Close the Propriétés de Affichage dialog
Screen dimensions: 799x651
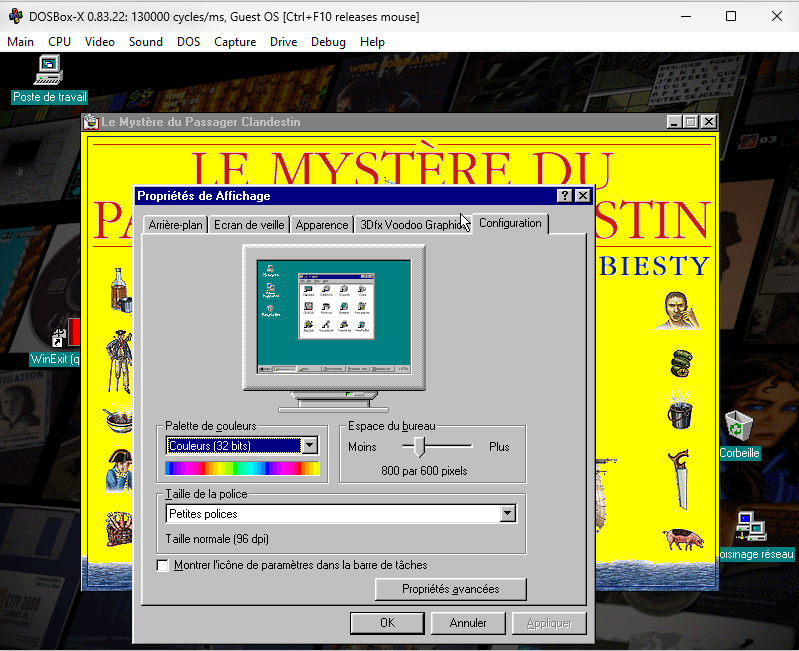pyautogui.click(x=582, y=196)
